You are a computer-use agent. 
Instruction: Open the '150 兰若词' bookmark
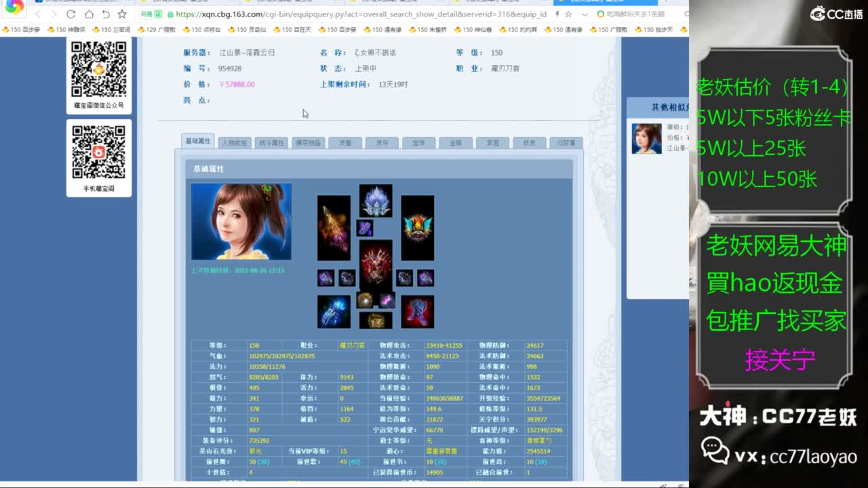[111, 30]
